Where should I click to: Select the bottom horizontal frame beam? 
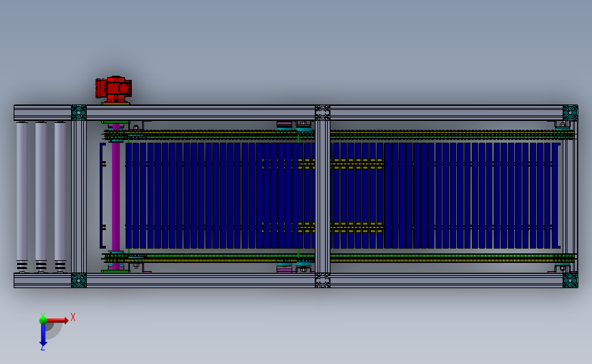point(296,281)
